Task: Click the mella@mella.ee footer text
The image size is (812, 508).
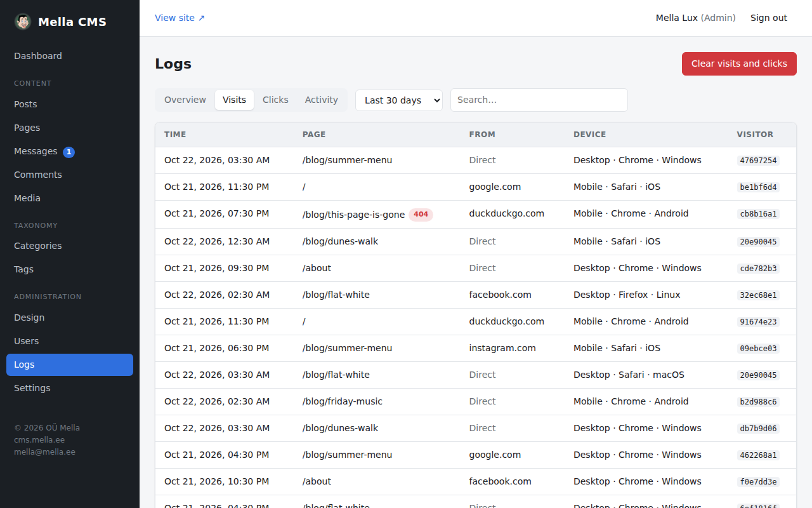Action: 44,452
